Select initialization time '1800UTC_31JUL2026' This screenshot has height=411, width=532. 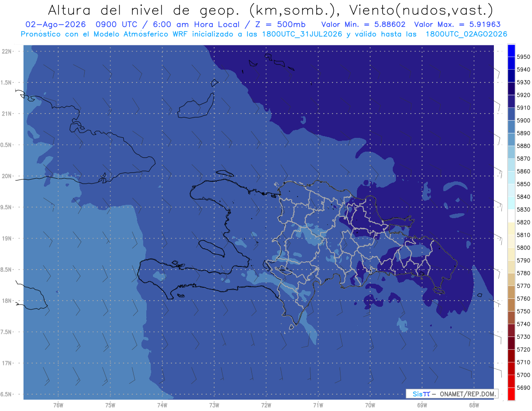point(302,34)
